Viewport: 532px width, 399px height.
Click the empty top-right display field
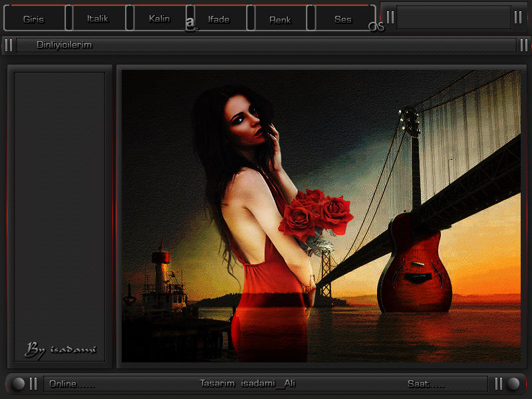[454, 17]
